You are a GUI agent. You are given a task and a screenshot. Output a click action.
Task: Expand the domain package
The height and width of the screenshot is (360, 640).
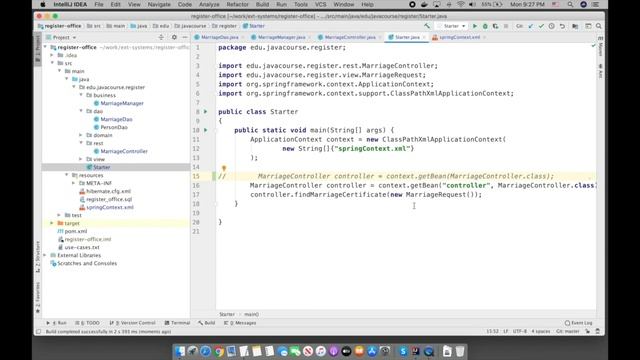pyautogui.click(x=81, y=135)
